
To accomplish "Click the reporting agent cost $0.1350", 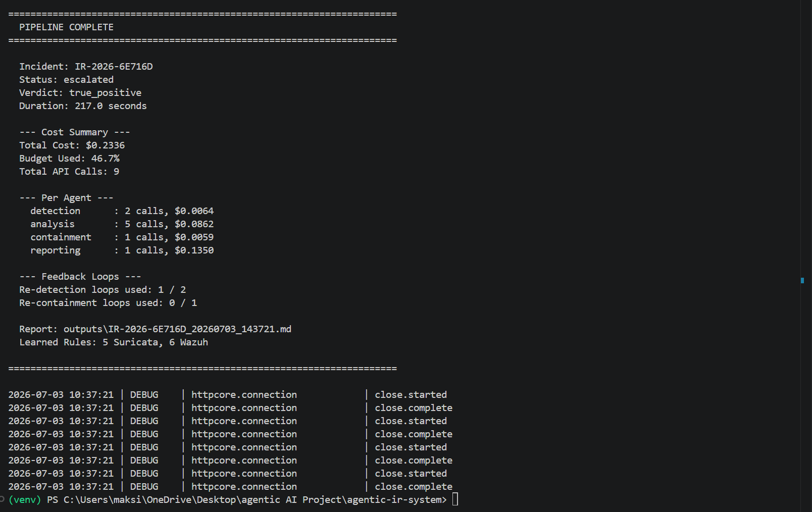I will 194,250.
